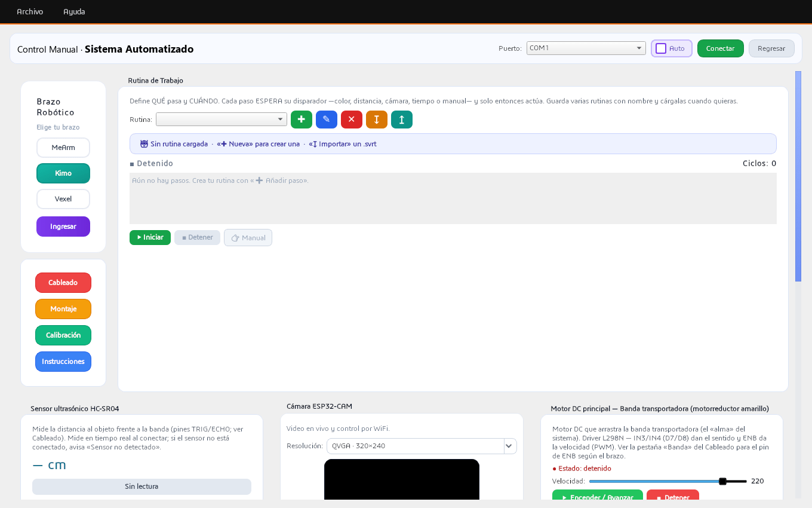Open the Ayuda menu
Viewport: 812px width, 508px height.
coord(74,11)
